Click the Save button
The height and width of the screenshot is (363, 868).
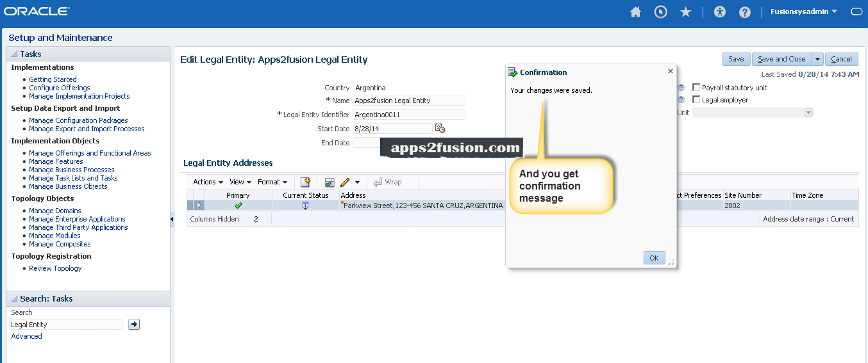(736, 59)
